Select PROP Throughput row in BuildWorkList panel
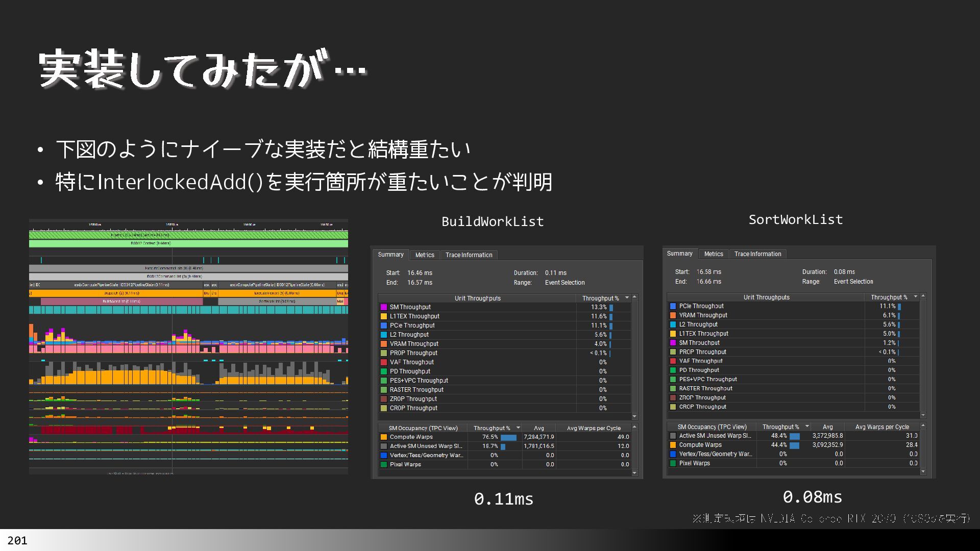 click(505, 353)
